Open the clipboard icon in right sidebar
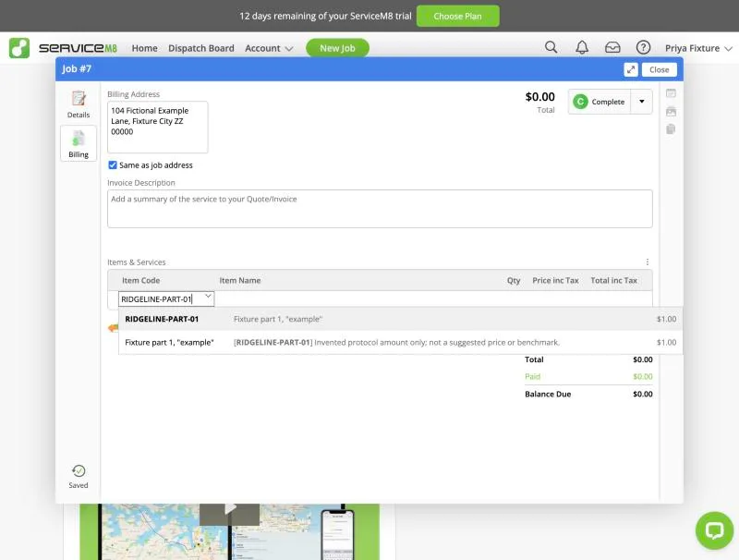739x560 pixels. tap(671, 129)
